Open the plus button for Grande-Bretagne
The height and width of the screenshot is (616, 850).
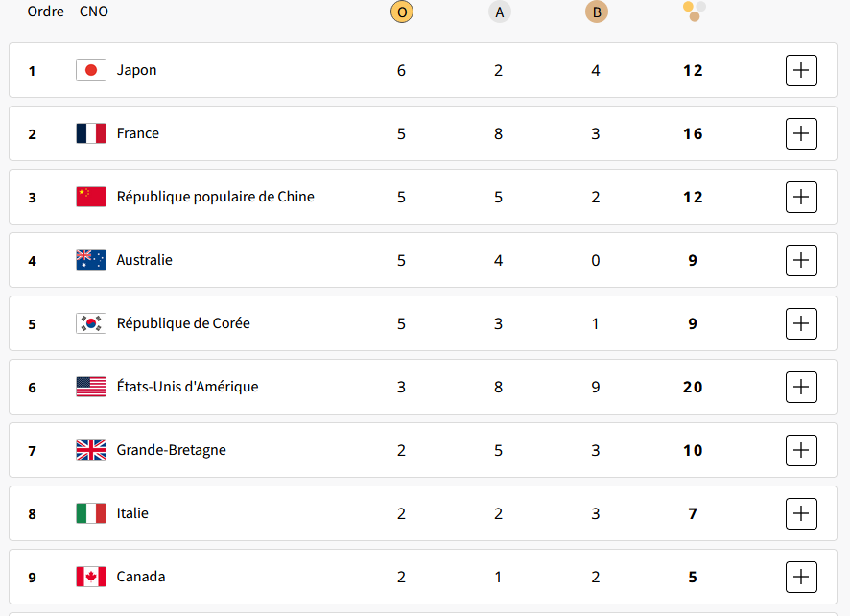point(801,450)
